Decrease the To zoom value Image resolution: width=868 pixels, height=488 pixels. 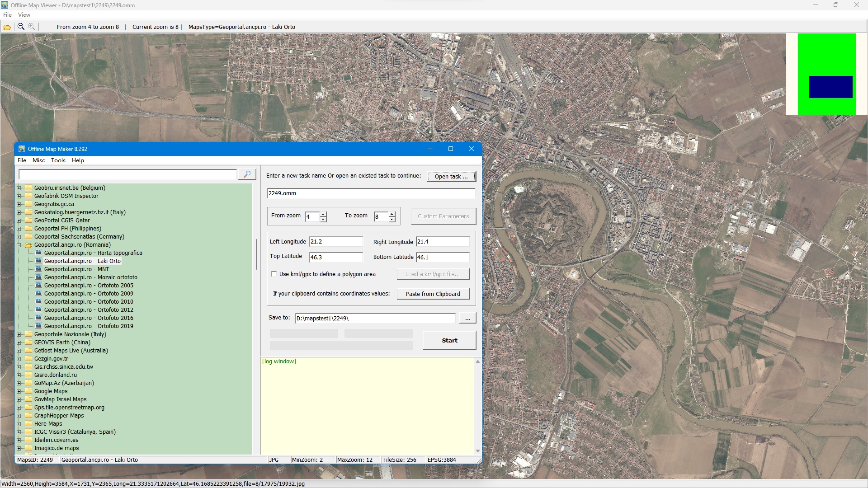coord(392,220)
